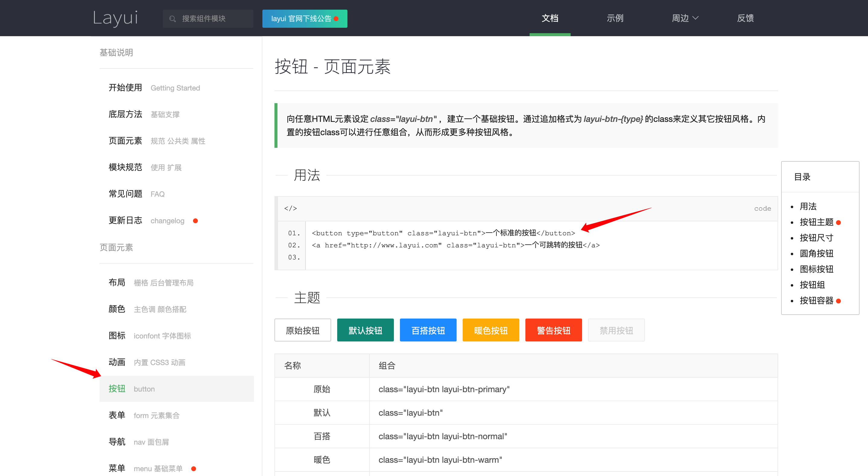The image size is (868, 476).
Task: Expand the 周边 dropdown menu
Action: [x=685, y=18]
